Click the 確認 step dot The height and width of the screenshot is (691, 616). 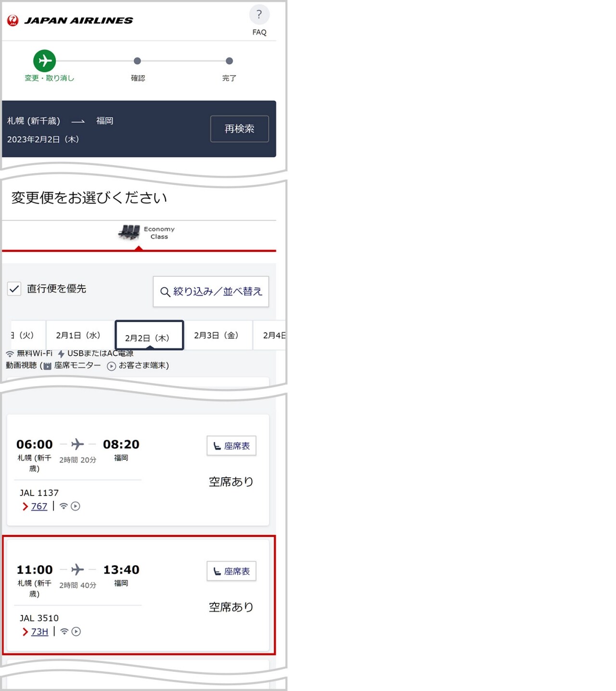(x=137, y=61)
